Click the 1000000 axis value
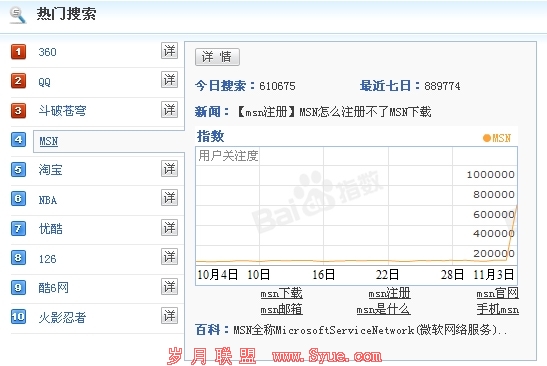The image size is (547, 366). click(x=490, y=174)
